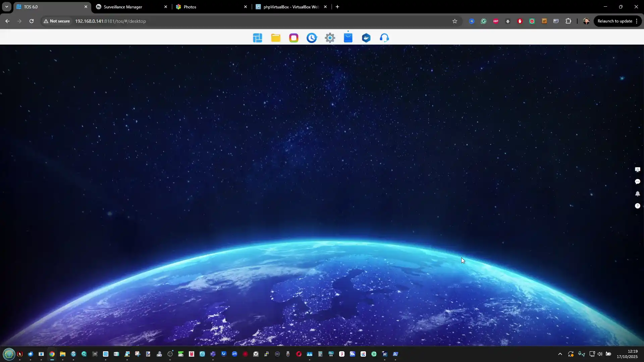Viewport: 644px width, 362px height.
Task: Open the gear Control Panel icon
Action: click(x=330, y=38)
